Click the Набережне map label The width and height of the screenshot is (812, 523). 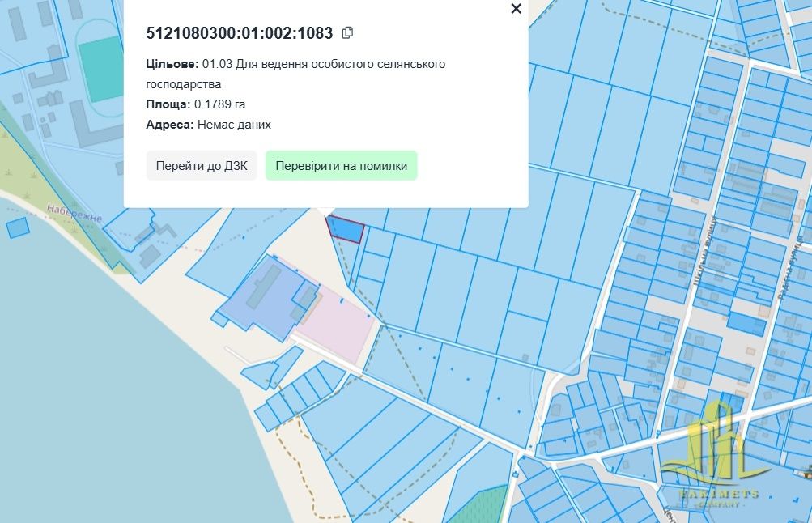click(74, 213)
